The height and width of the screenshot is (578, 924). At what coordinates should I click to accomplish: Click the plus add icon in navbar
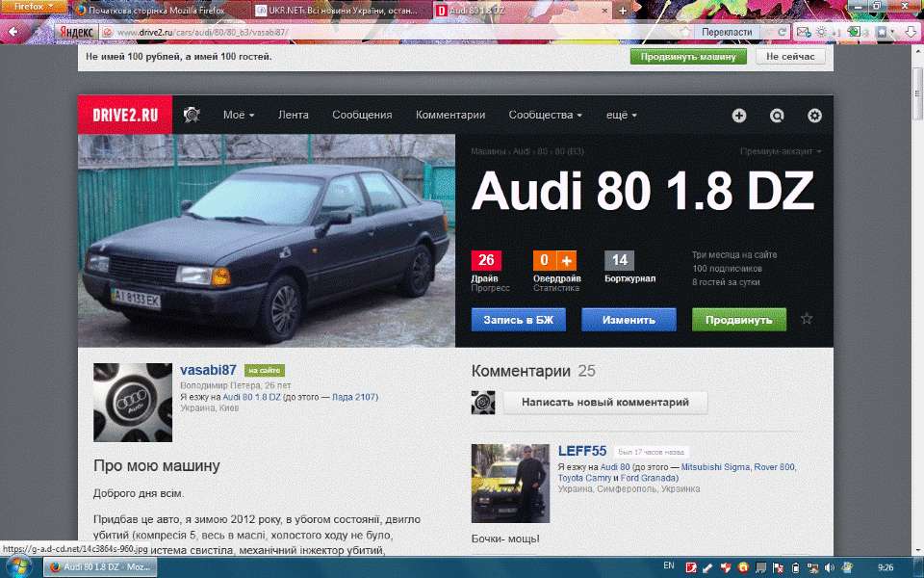pos(739,116)
